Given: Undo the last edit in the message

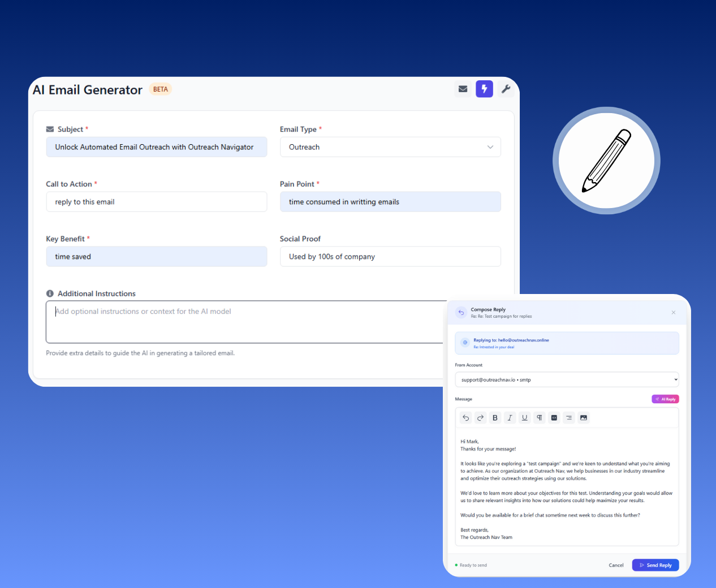Looking at the screenshot, I should point(465,417).
